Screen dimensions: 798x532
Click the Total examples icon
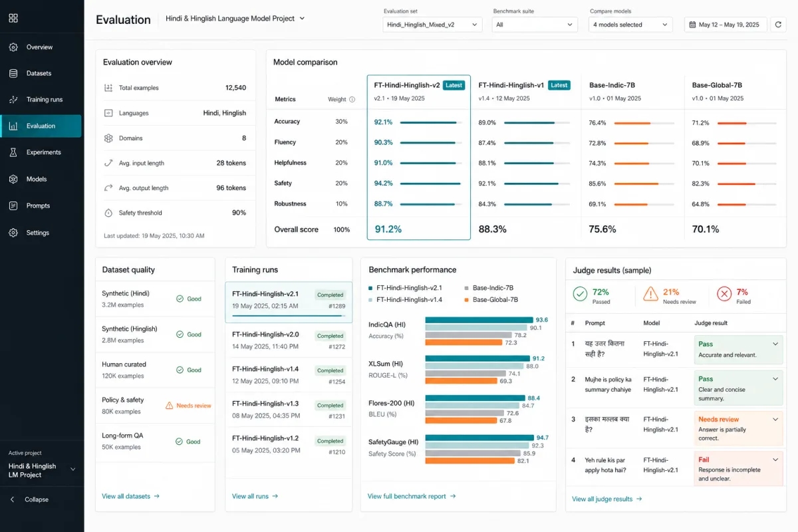(108, 88)
